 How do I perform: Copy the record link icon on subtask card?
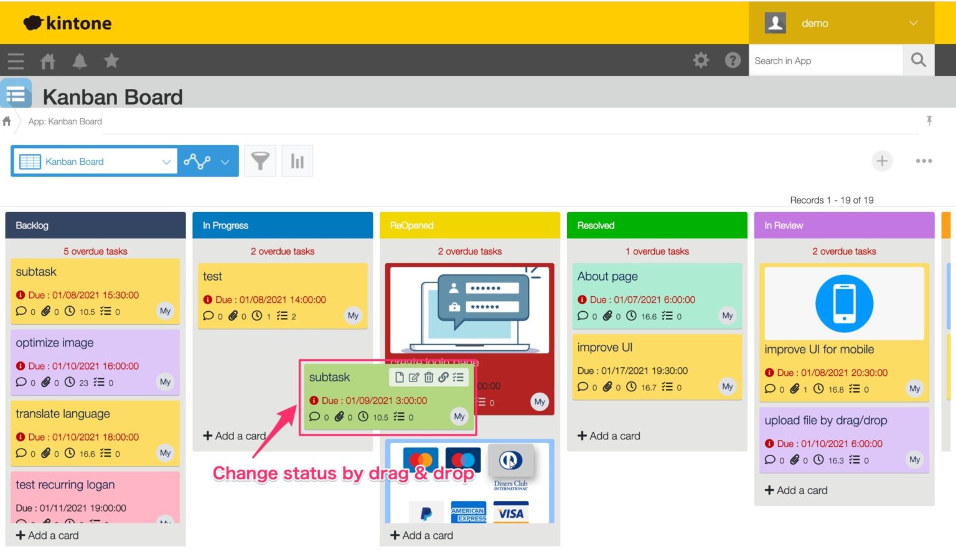[x=443, y=377]
